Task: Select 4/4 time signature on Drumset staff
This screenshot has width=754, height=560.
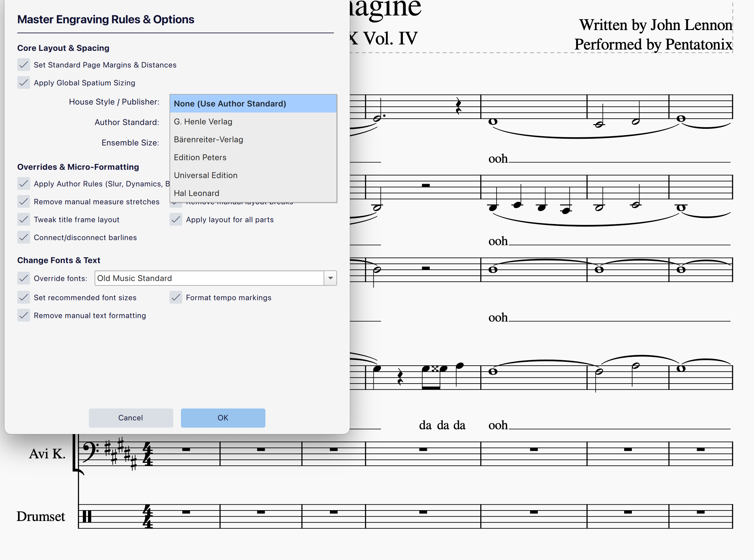Action: pyautogui.click(x=148, y=516)
